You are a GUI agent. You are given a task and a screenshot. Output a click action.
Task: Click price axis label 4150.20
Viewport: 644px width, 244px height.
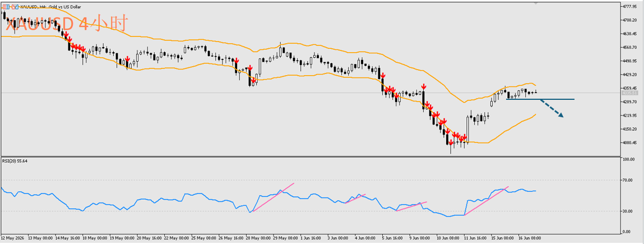pos(629,129)
